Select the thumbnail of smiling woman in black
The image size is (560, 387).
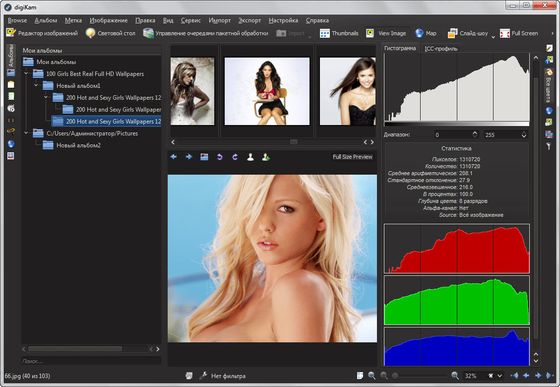click(x=348, y=91)
